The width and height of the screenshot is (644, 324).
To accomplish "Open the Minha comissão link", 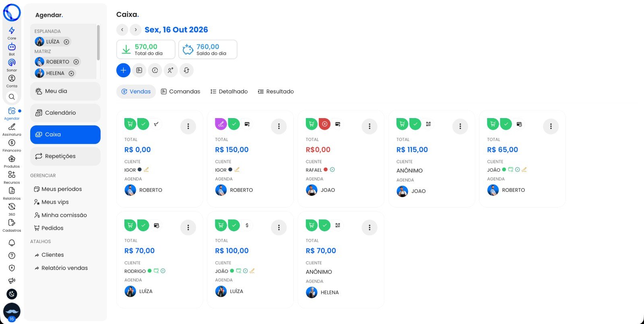I will click(x=61, y=215).
